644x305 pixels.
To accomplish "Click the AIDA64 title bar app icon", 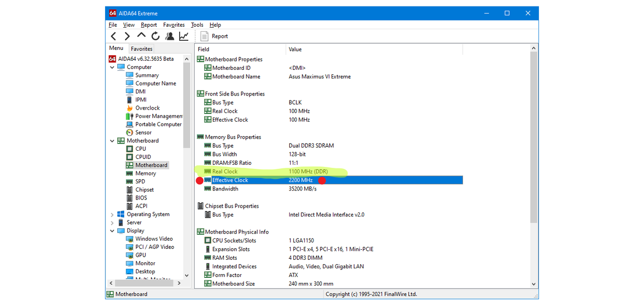I will [x=113, y=13].
